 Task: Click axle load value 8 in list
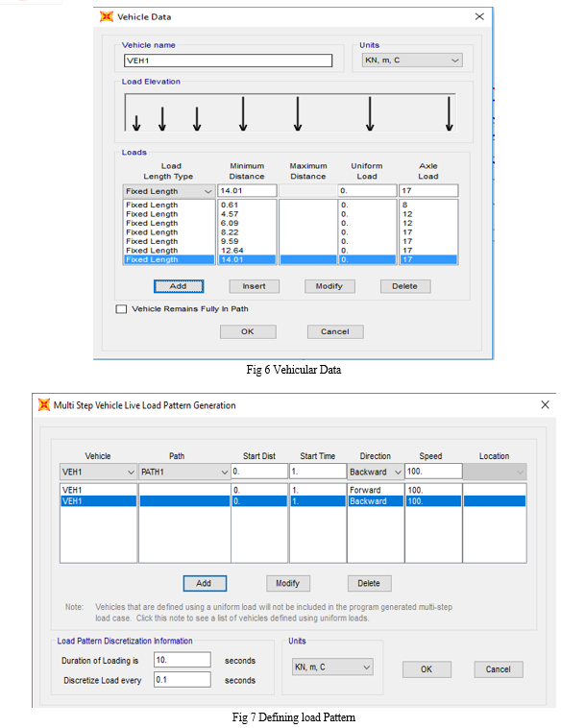404,205
